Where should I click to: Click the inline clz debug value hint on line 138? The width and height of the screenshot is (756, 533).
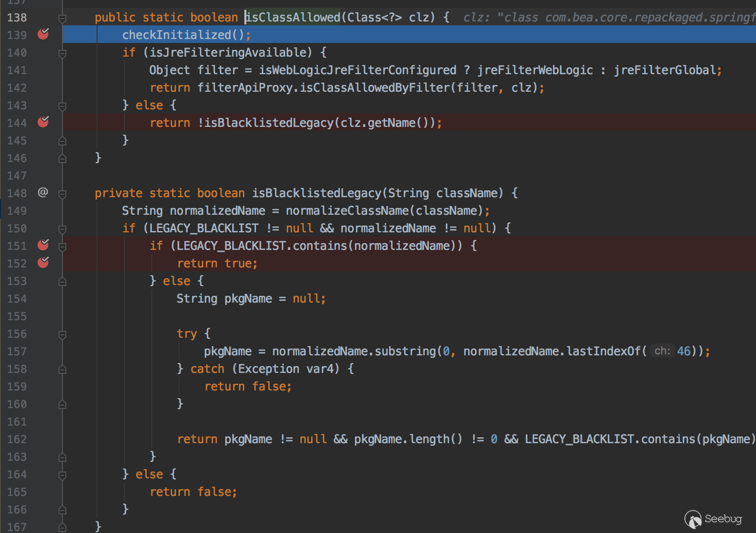coord(609,17)
